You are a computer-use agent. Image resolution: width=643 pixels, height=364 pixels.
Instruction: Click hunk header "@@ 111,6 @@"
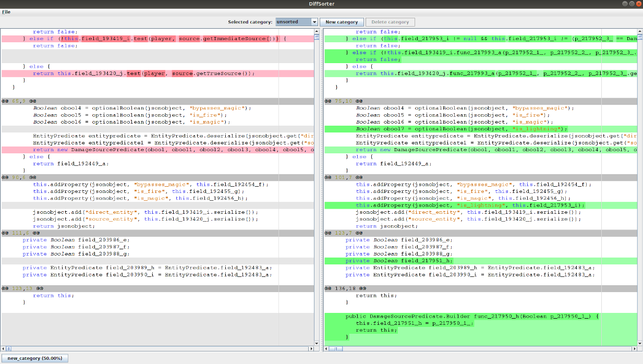click(x=157, y=233)
